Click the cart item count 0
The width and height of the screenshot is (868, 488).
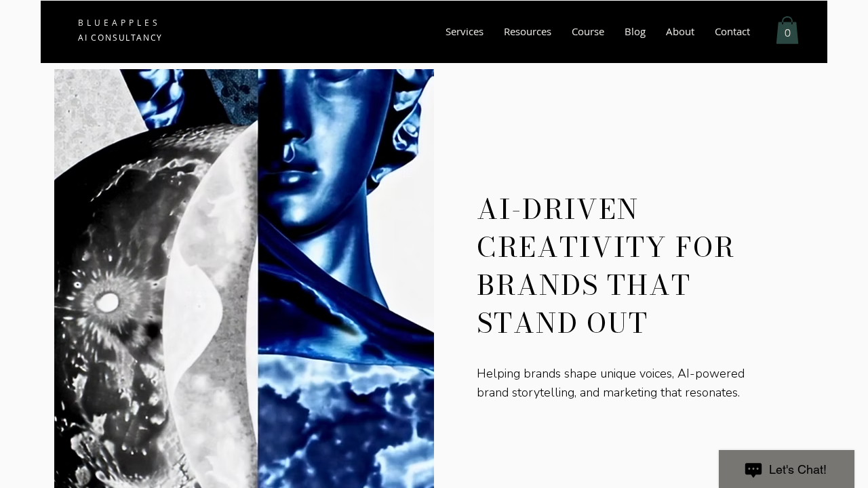[x=787, y=33]
